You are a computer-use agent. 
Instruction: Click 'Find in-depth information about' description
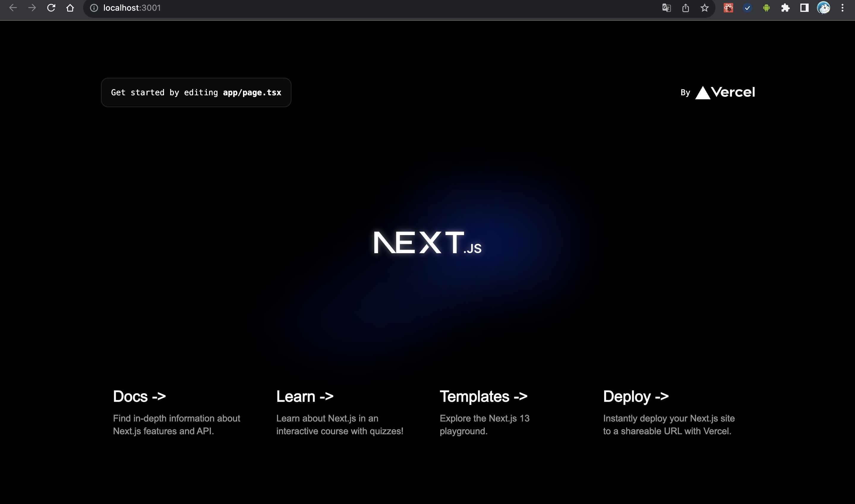point(177,419)
